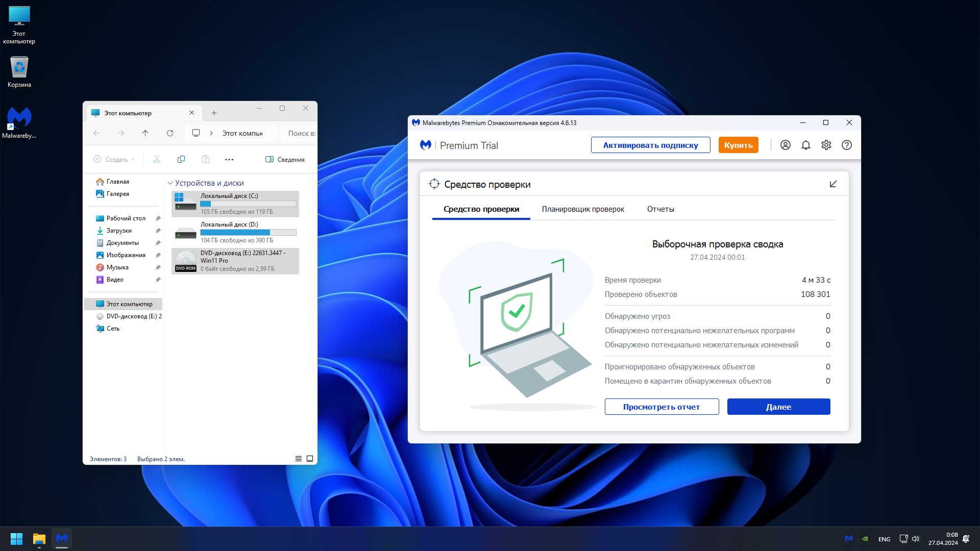
Task: Open Malwarebytes from the taskbar
Action: point(62,539)
